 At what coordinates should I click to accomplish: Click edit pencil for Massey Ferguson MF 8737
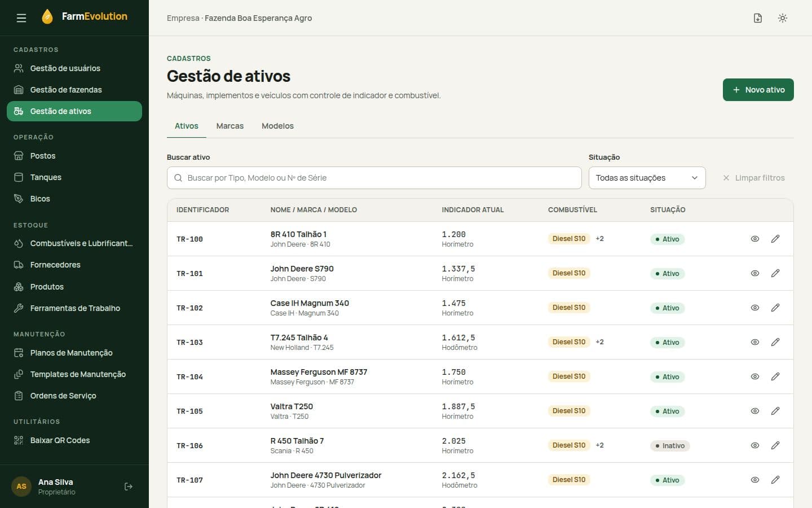click(x=775, y=376)
